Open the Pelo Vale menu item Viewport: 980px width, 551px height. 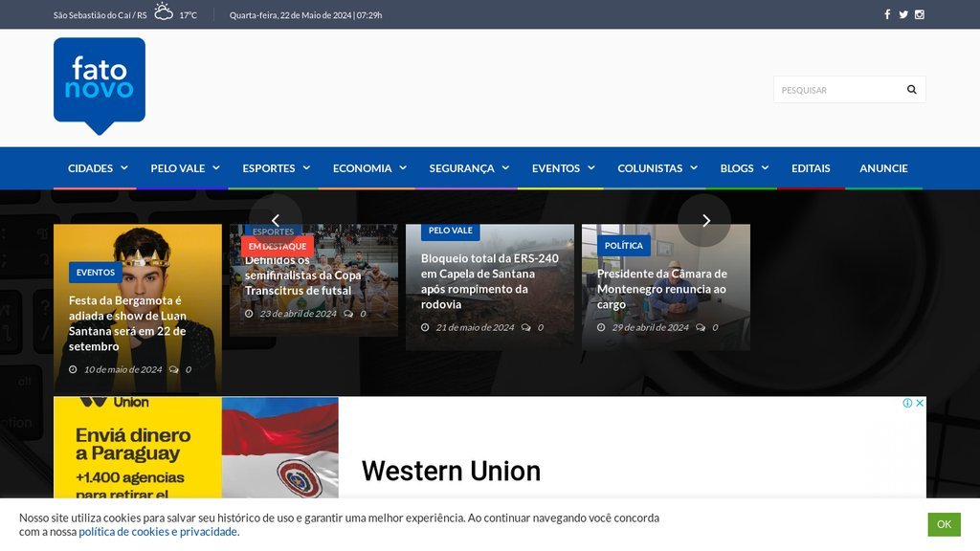pos(177,168)
